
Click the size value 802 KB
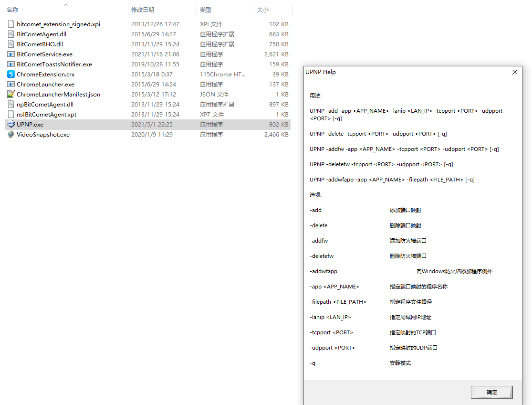tap(279, 124)
